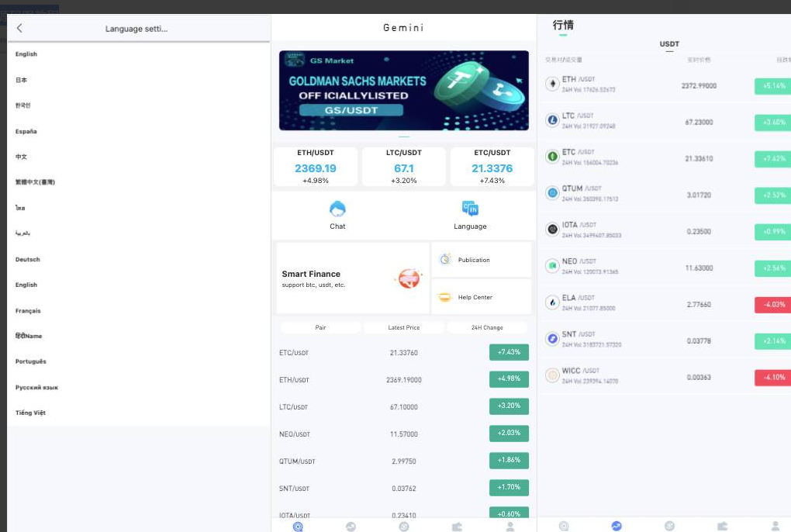The height and width of the screenshot is (532, 791).
Task: Go back from Language settings
Action: [19, 28]
